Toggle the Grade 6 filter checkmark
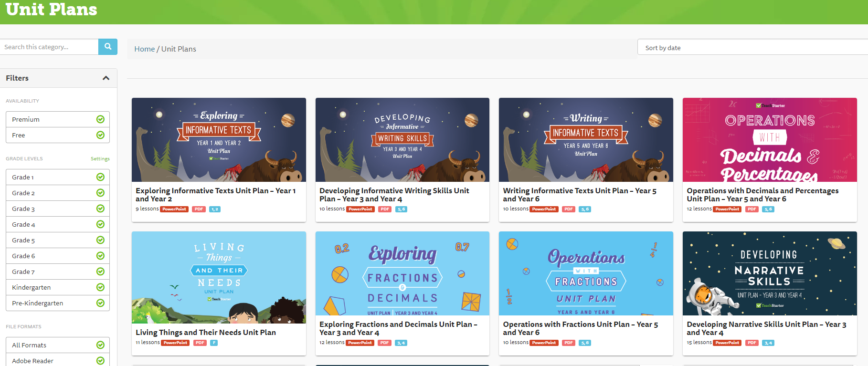The width and height of the screenshot is (868, 366). (x=100, y=256)
